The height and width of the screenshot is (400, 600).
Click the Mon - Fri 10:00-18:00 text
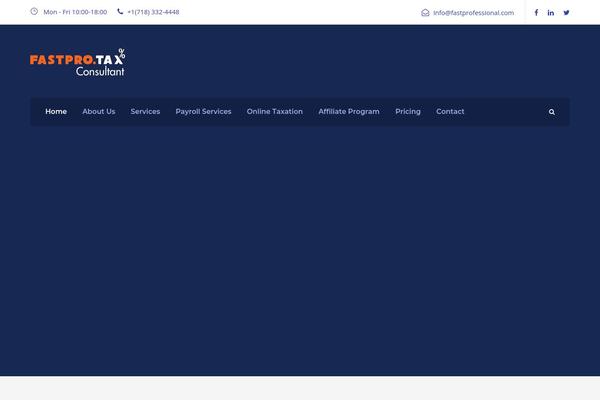click(75, 12)
